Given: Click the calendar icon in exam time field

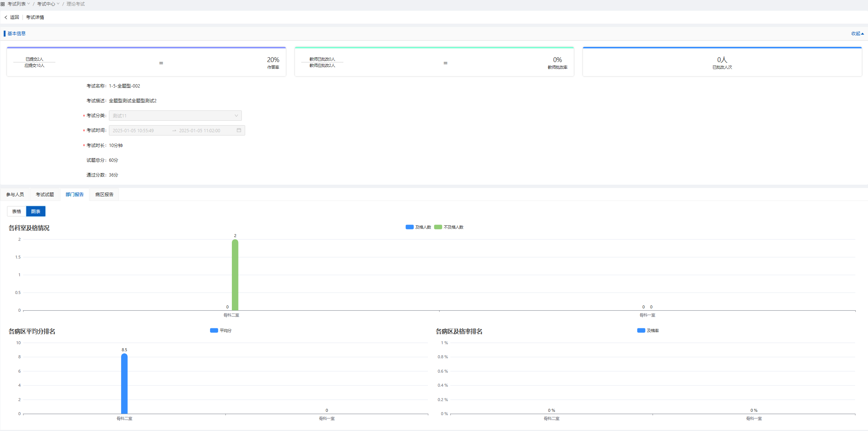Looking at the screenshot, I should (239, 130).
